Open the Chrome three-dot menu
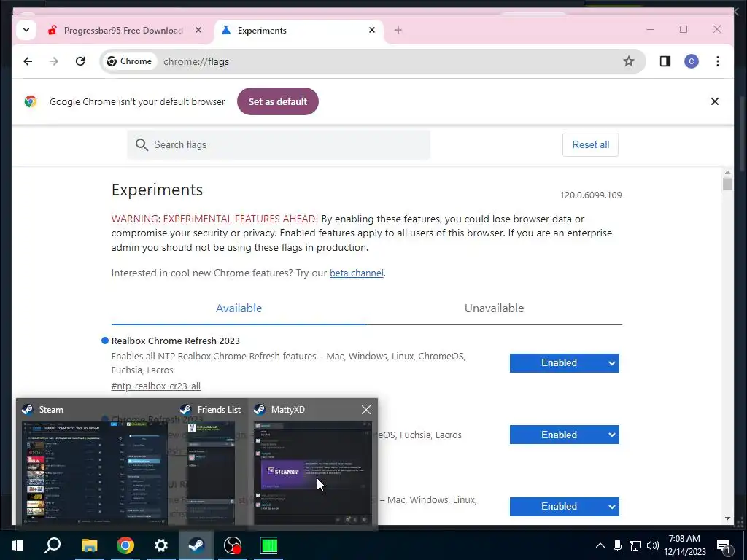 point(718,61)
